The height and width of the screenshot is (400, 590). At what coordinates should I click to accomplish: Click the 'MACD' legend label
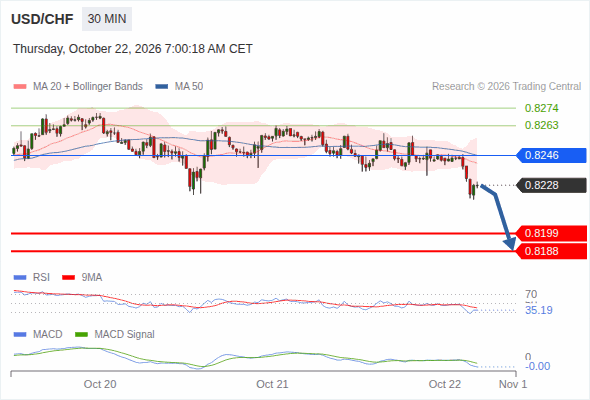pyautogui.click(x=47, y=335)
